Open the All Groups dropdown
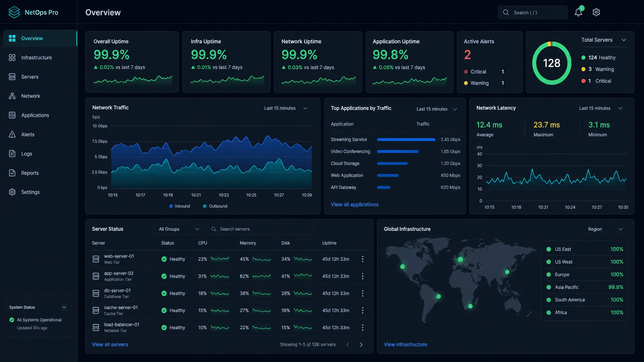This screenshot has width=644, height=362. (x=179, y=229)
